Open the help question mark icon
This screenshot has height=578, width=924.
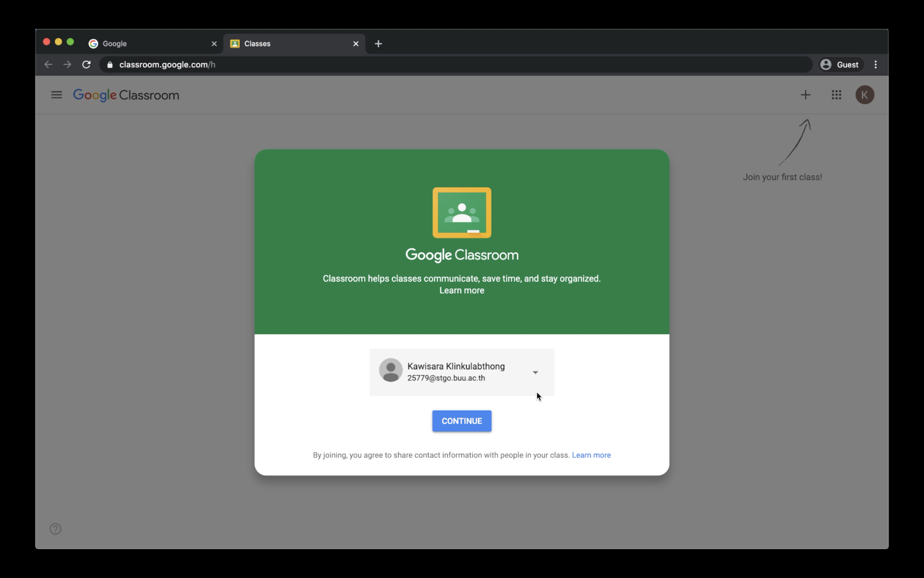coord(56,529)
